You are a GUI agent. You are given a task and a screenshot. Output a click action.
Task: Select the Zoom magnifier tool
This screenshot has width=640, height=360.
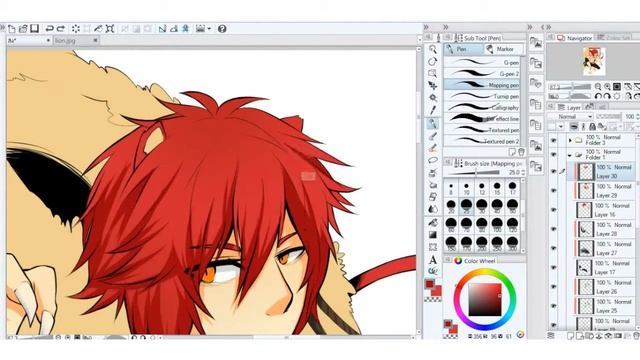click(x=433, y=49)
